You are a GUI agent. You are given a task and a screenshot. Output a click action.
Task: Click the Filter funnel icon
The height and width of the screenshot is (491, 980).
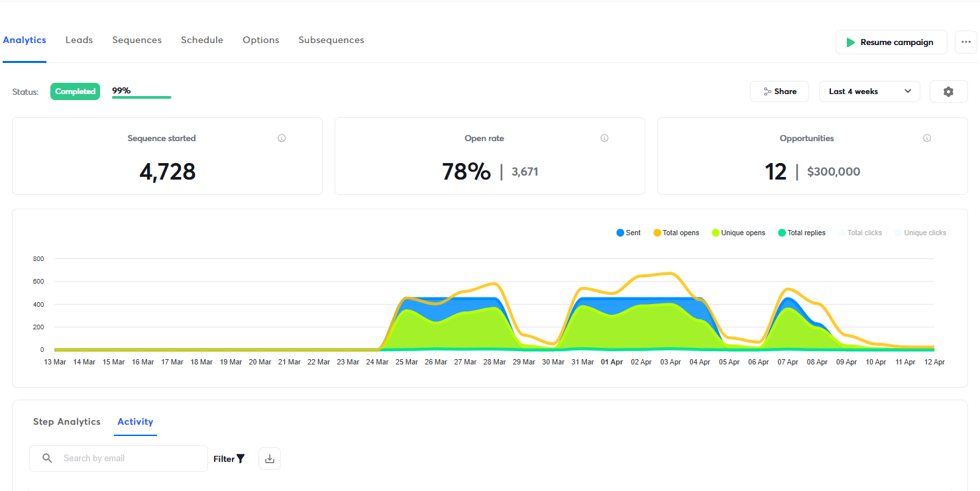pos(241,459)
